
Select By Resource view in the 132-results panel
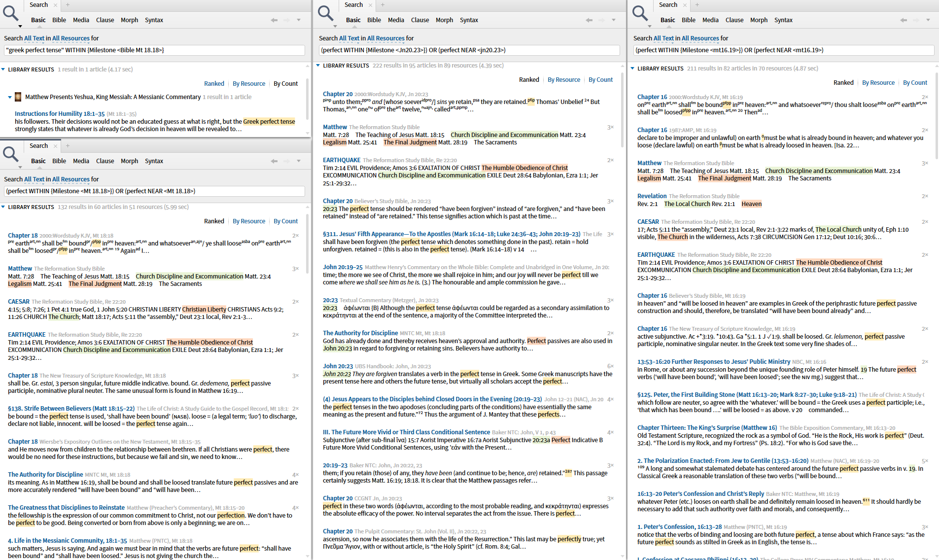tap(249, 221)
